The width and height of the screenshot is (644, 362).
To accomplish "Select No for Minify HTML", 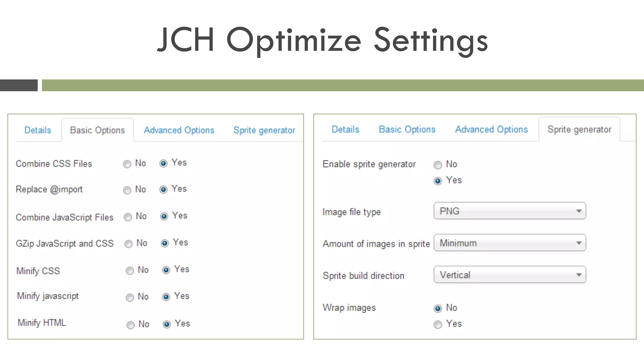I will click(x=130, y=325).
